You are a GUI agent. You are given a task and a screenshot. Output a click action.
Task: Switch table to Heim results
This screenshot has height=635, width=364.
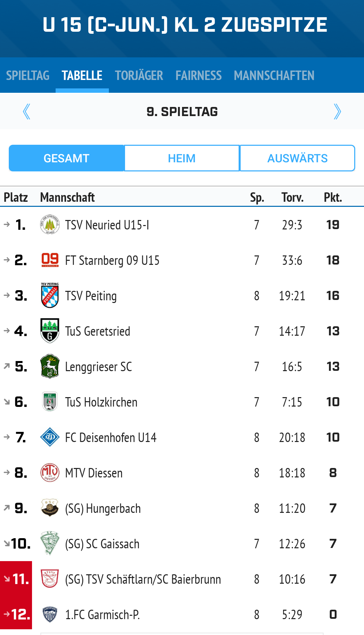tap(182, 158)
